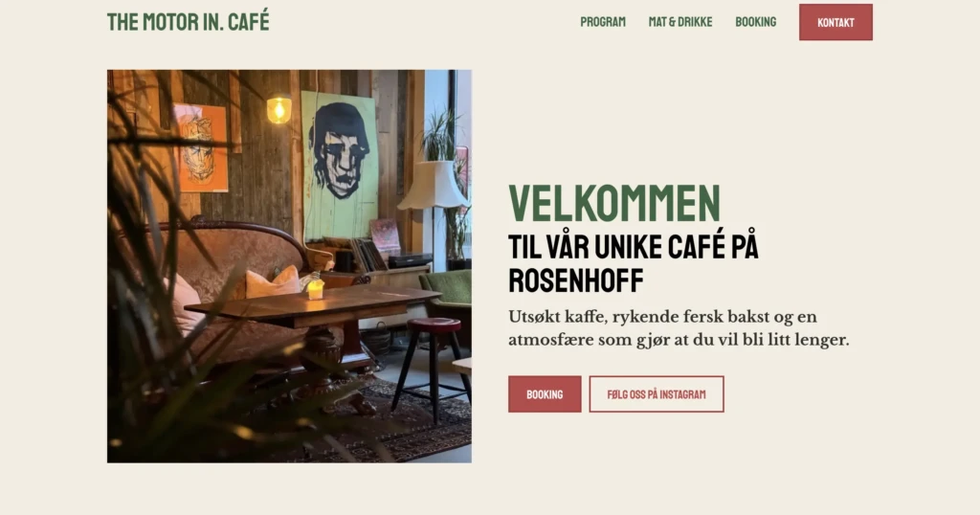
Task: Click the orange artwork on the wooden wall
Action: click(201, 148)
